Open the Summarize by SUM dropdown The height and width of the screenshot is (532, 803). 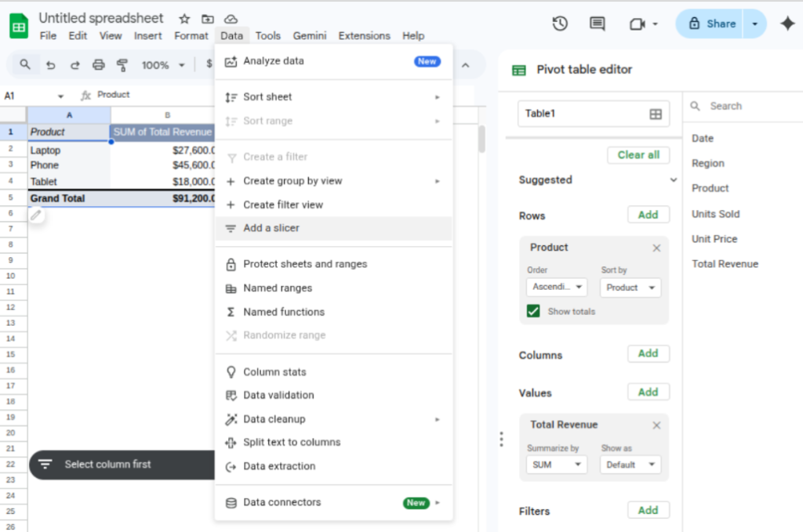(556, 465)
